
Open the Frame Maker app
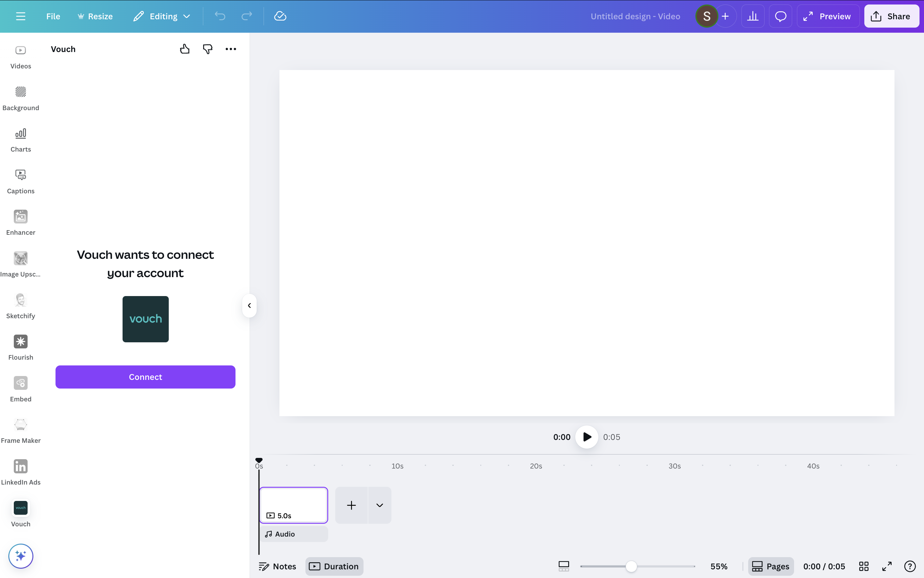(21, 431)
